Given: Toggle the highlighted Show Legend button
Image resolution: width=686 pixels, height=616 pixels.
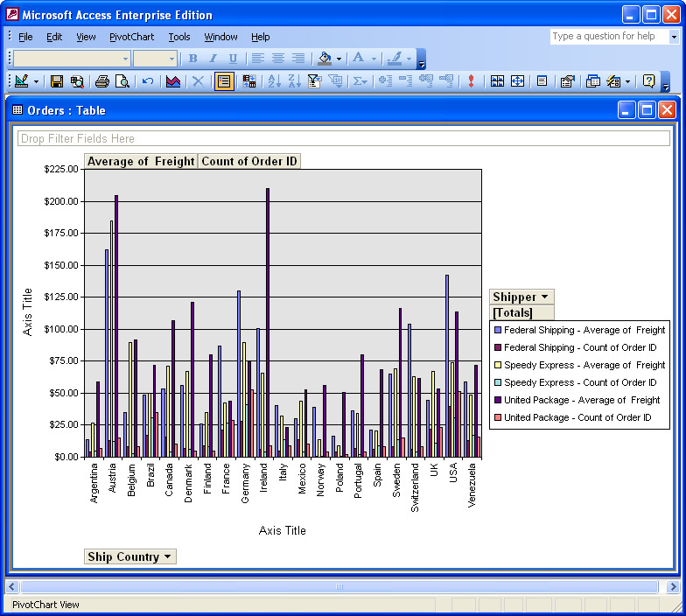Looking at the screenshot, I should coord(224,81).
